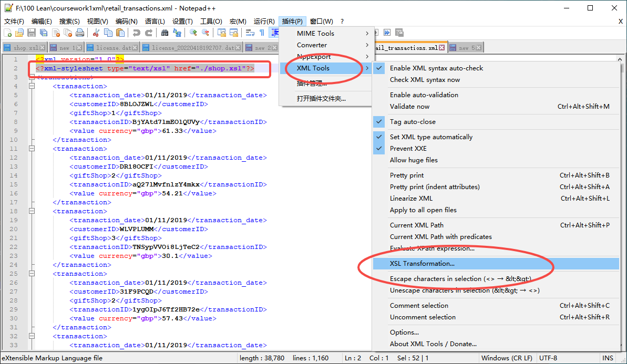
Task: Paste from clipboard
Action: coord(119,33)
